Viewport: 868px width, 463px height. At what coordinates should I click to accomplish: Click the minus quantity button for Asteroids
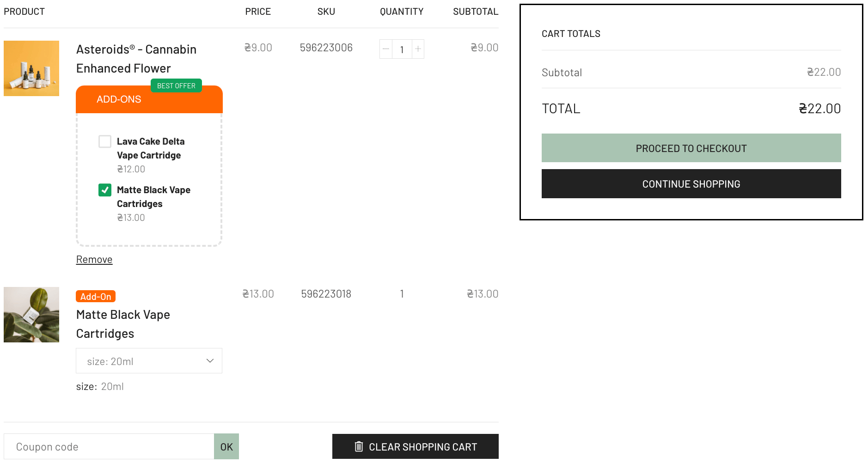coord(386,49)
